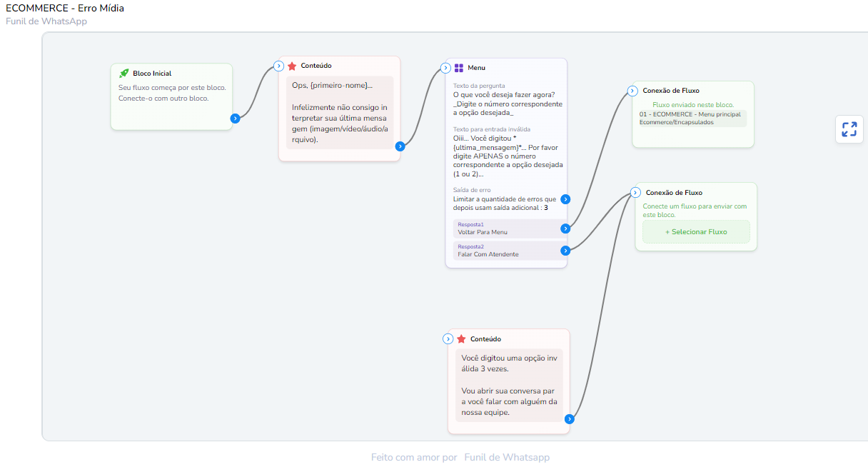This screenshot has width=868, height=467.
Task: Click the Fluxo enviado neste bloco label
Action: (x=693, y=105)
